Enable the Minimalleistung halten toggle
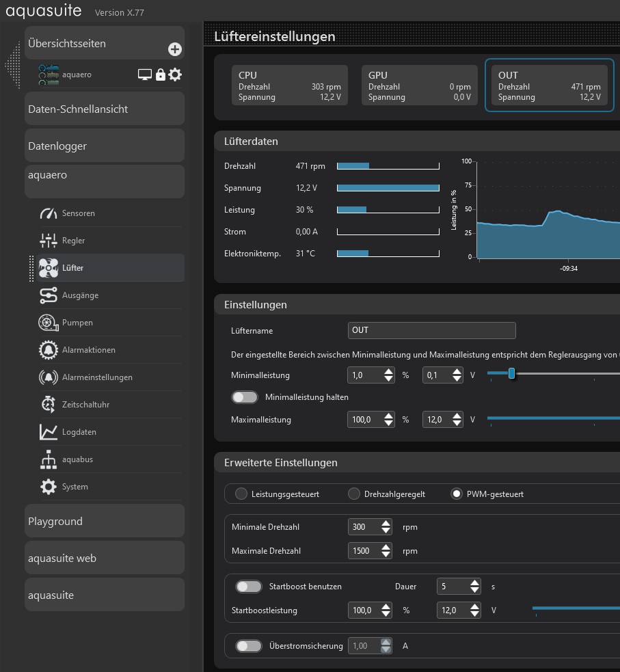The image size is (620, 672). tap(245, 397)
